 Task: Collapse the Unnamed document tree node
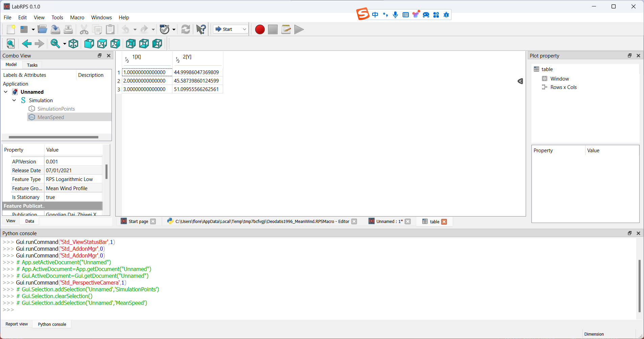6,92
